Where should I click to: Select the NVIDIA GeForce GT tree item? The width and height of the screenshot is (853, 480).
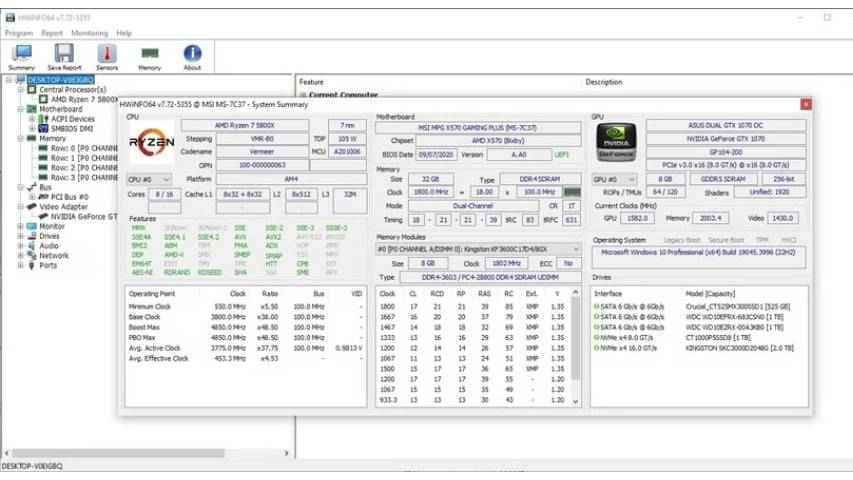click(x=84, y=217)
